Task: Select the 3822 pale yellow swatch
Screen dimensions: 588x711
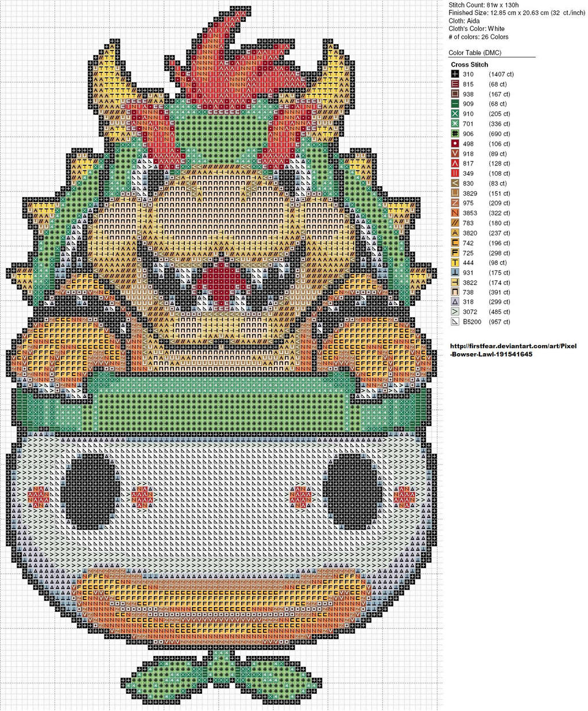Action: (x=455, y=283)
